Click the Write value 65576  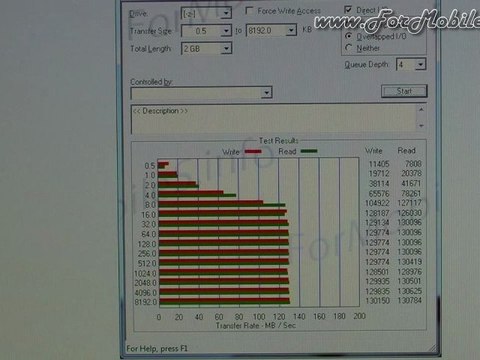point(379,193)
